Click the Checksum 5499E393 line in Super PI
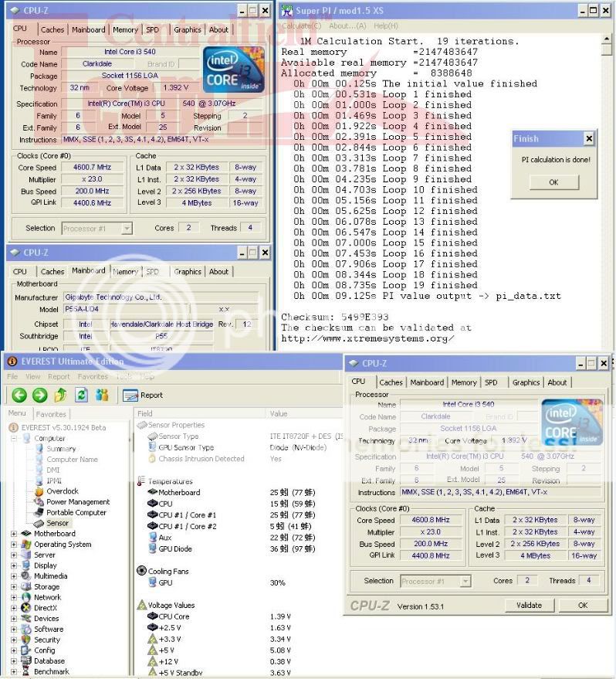Screen dimensions: 616x679 335,317
